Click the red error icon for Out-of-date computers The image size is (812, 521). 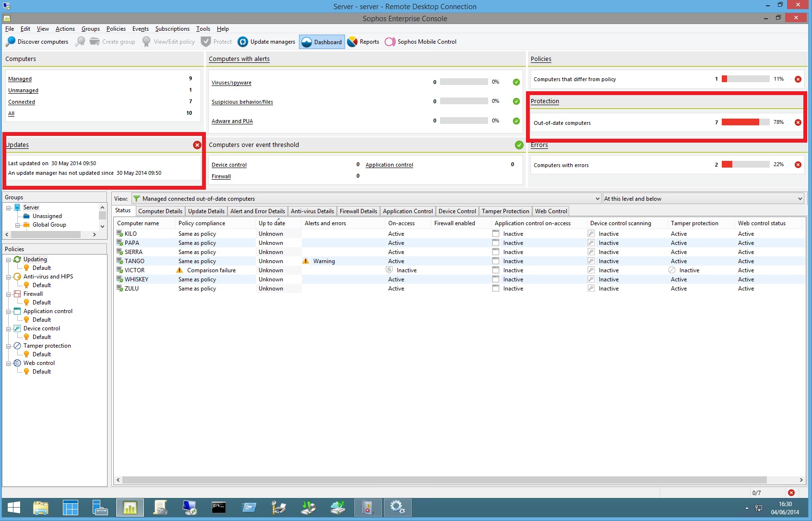click(x=798, y=122)
